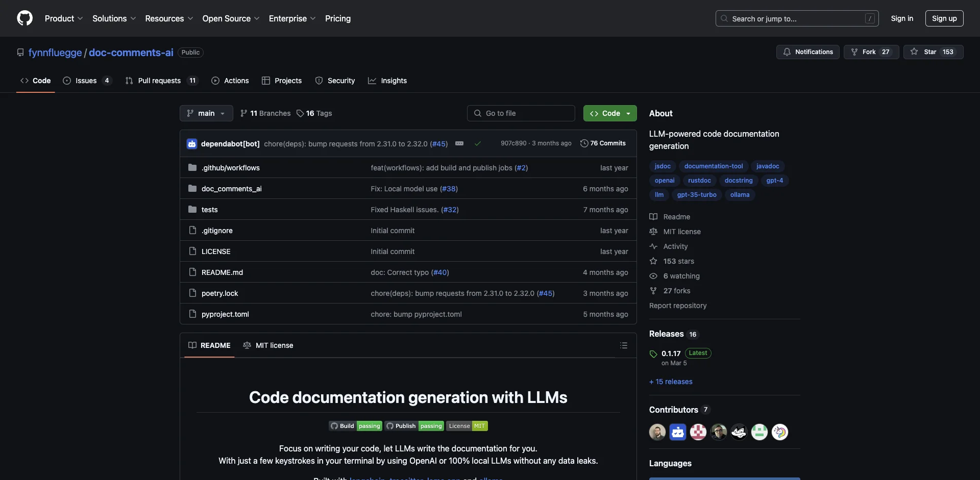Open pull request #38 link

point(449,189)
